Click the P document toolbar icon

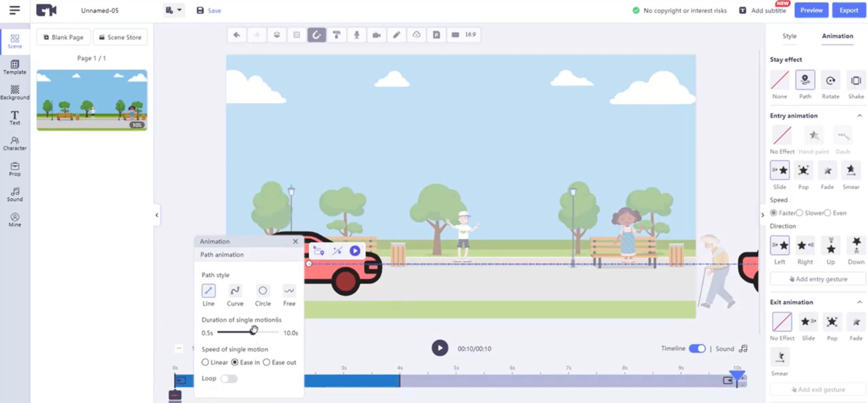click(x=436, y=35)
